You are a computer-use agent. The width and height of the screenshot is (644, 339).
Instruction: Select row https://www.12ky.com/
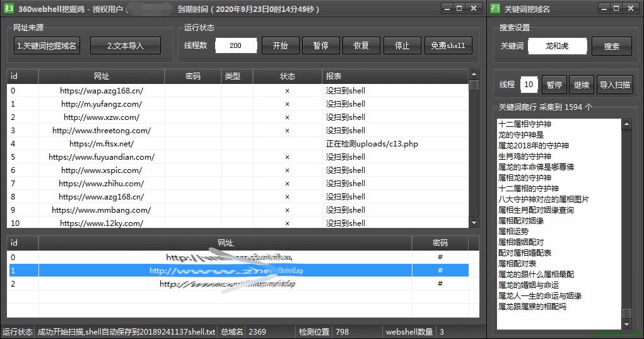click(x=238, y=223)
